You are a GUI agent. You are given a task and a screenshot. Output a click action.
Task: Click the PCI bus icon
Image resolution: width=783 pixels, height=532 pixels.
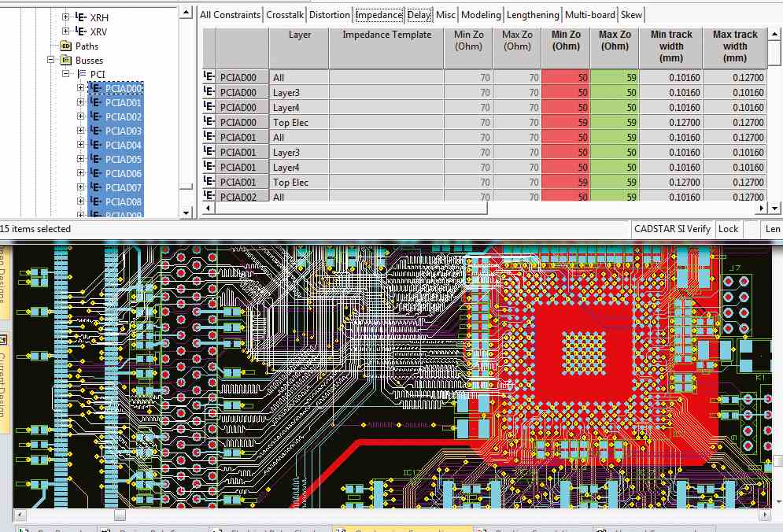(x=82, y=74)
